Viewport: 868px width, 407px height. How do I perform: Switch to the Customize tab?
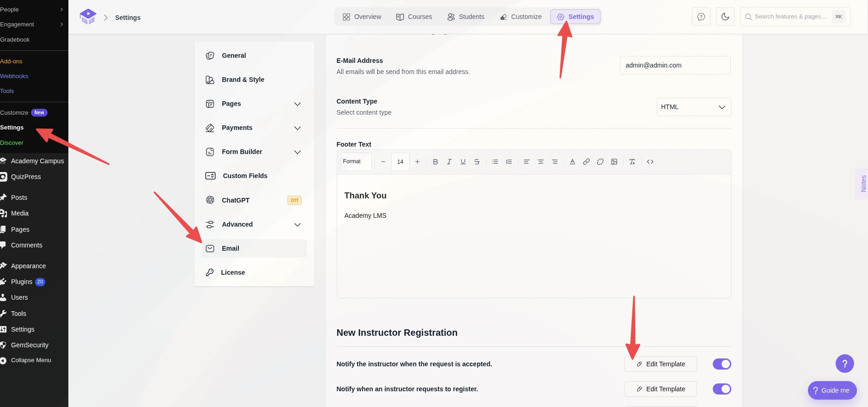[x=521, y=17]
